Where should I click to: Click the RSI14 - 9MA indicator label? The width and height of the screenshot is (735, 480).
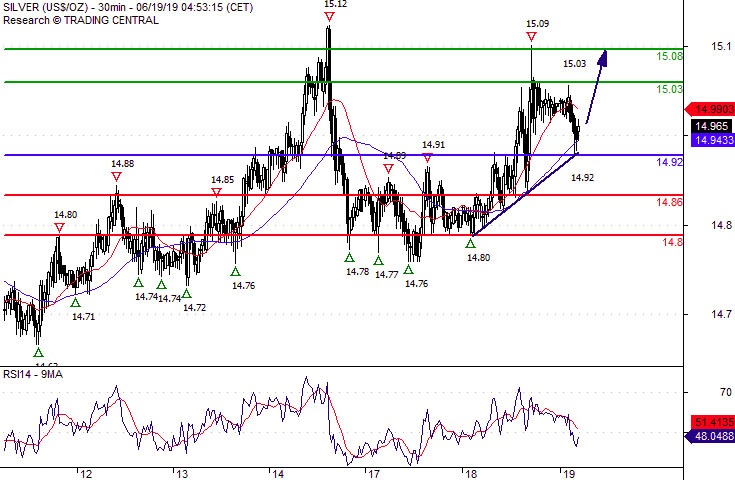[x=33, y=374]
